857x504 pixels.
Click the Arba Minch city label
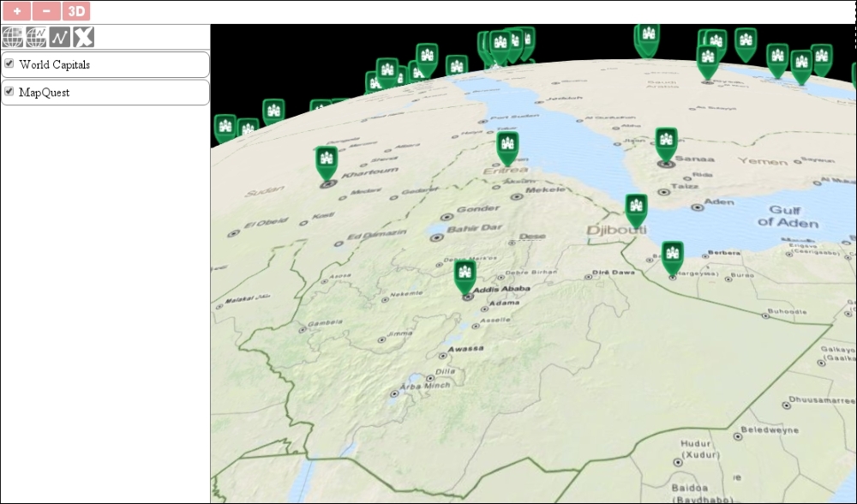425,386
